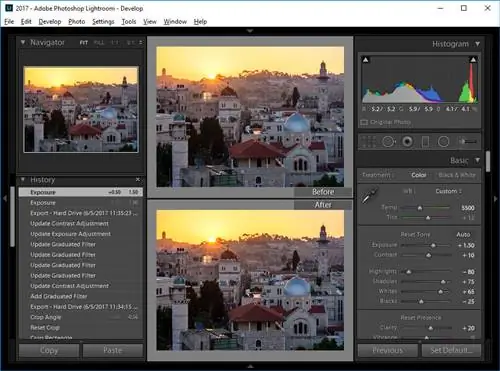The height and width of the screenshot is (371, 500).
Task: Open the Tools menu
Action: [129, 22]
